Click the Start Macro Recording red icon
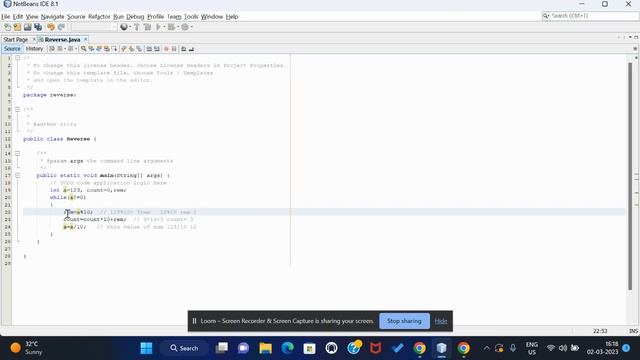 [x=166, y=49]
